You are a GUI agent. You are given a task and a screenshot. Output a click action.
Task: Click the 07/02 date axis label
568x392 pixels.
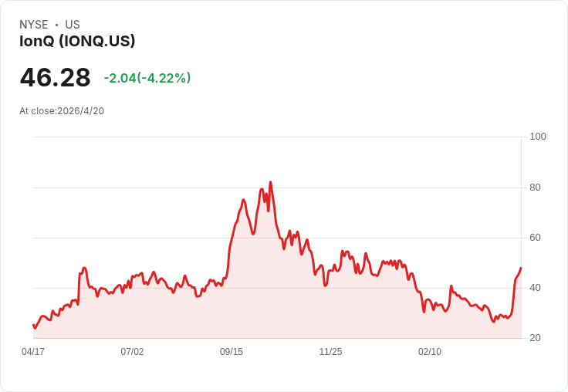click(x=132, y=352)
